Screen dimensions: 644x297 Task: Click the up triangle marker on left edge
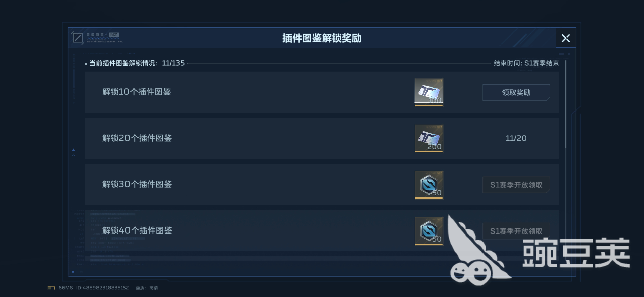point(74,150)
